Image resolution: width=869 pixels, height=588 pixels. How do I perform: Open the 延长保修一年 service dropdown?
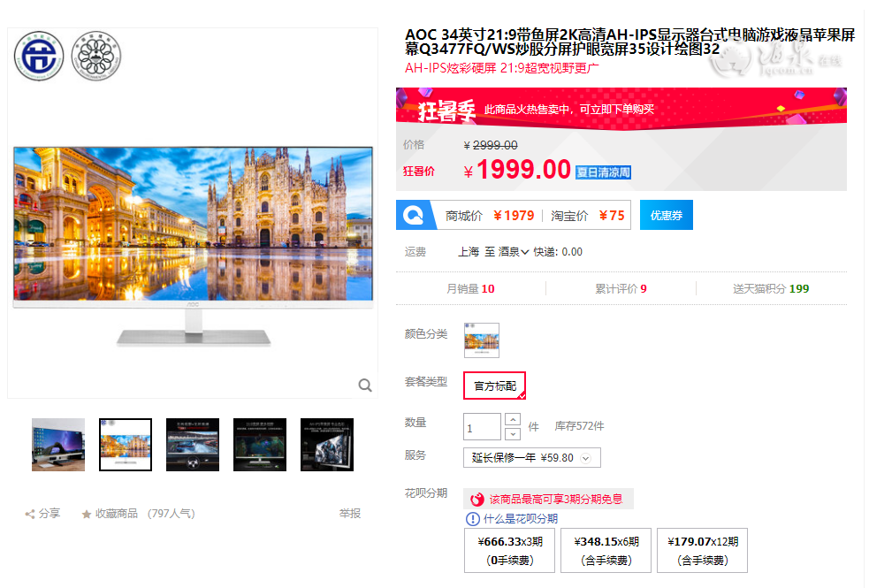[x=532, y=458]
